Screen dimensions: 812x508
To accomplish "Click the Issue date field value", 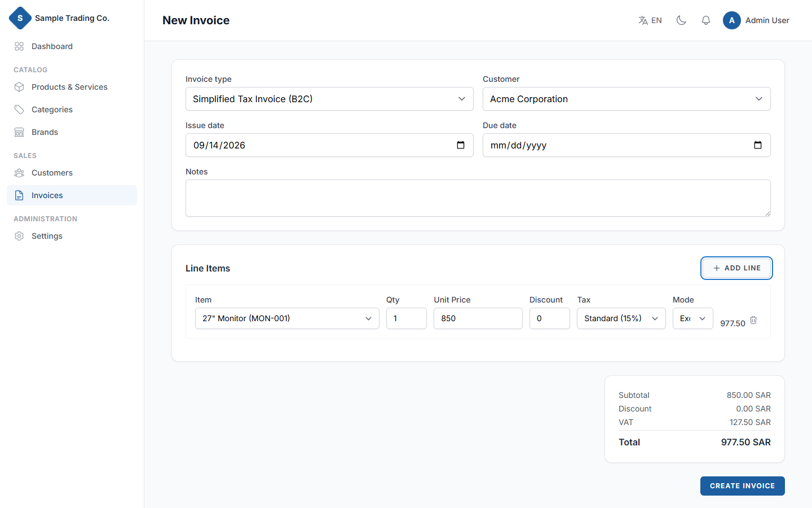I will pos(219,145).
